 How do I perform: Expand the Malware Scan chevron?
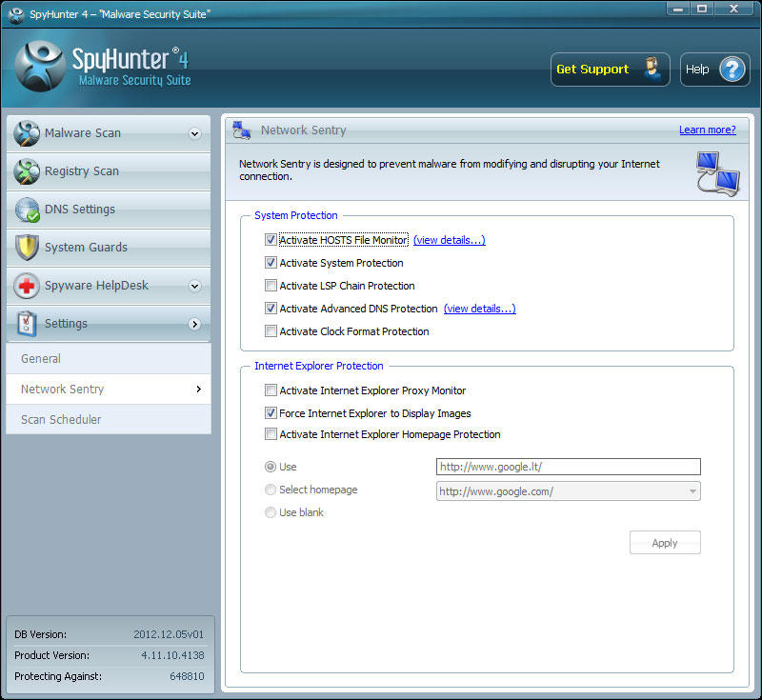[x=195, y=133]
